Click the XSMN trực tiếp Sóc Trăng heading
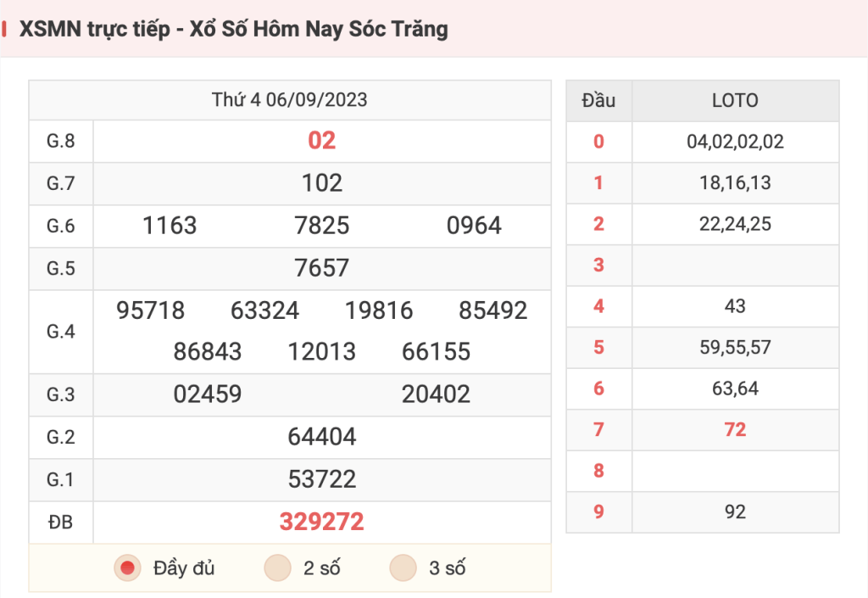The image size is (868, 598). click(234, 29)
